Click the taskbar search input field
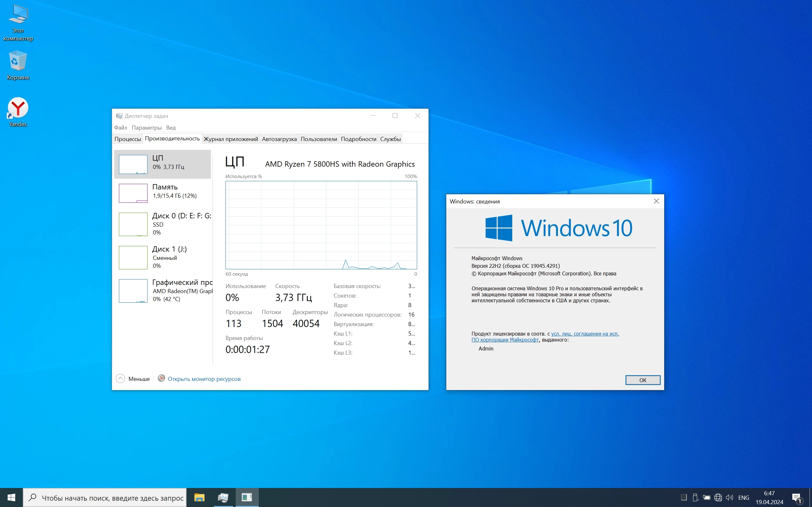 point(112,498)
